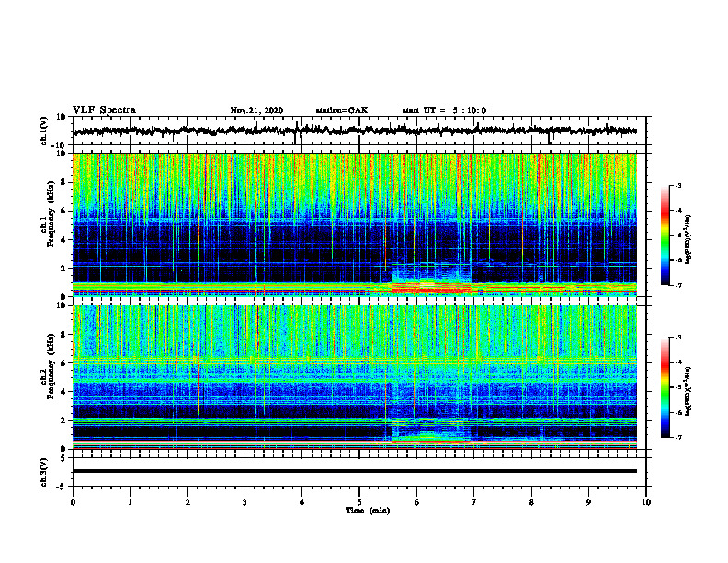Image resolution: width=728 pixels, height=563 pixels.
Task: Click the "4" tick on ch.1 frequency axis
Action: coord(63,240)
